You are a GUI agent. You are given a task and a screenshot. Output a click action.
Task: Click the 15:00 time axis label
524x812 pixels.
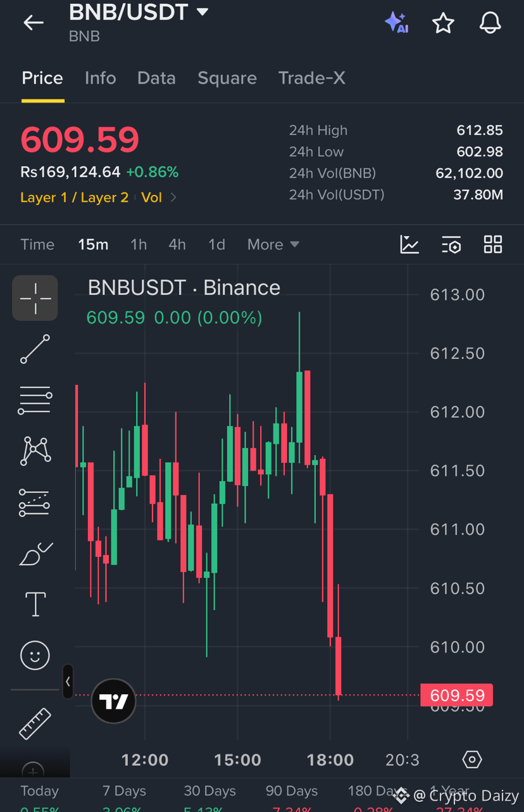[238, 760]
